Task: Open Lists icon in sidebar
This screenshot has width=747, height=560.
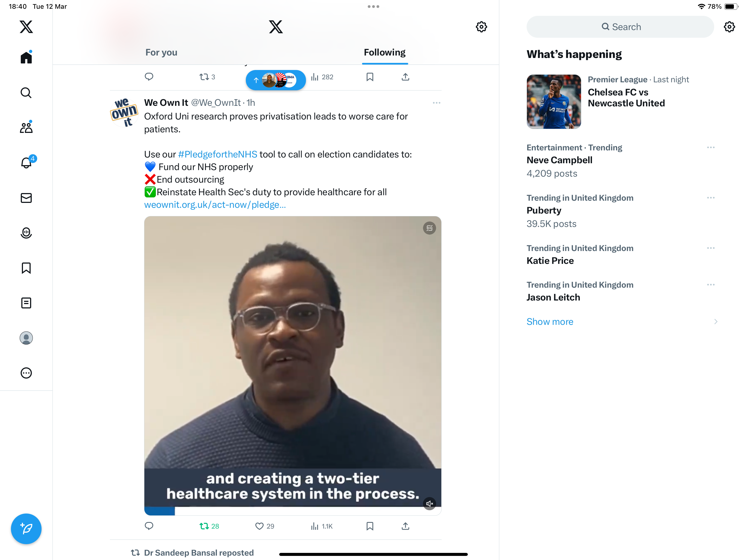Action: [26, 303]
